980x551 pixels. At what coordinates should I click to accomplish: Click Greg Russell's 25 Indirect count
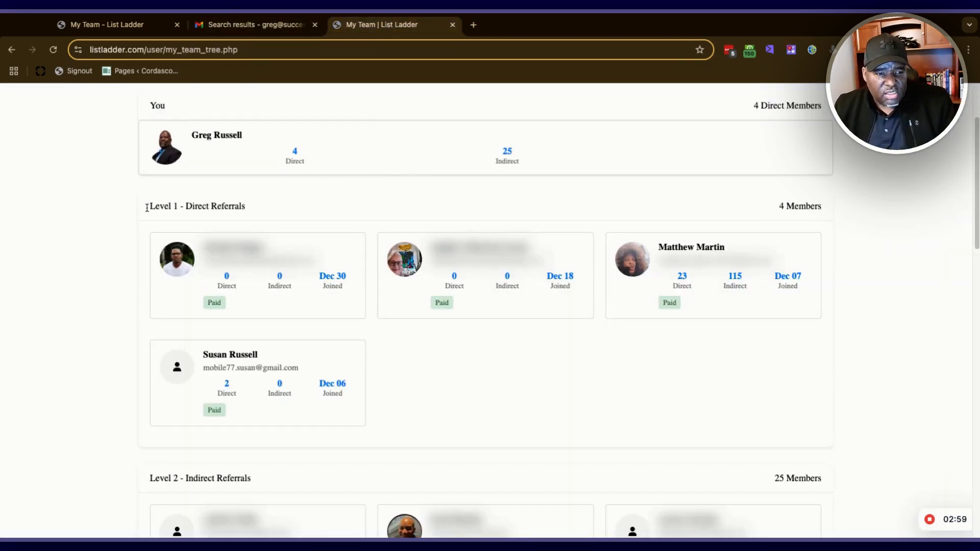point(507,151)
